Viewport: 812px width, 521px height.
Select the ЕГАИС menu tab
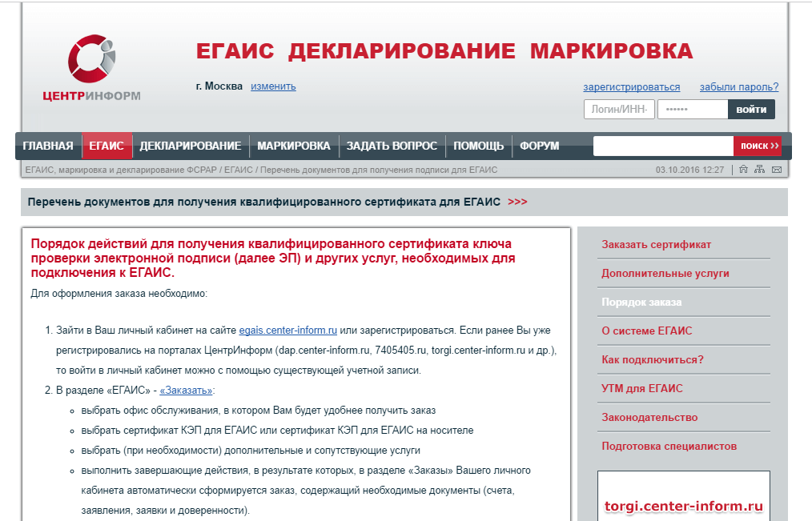[107, 146]
